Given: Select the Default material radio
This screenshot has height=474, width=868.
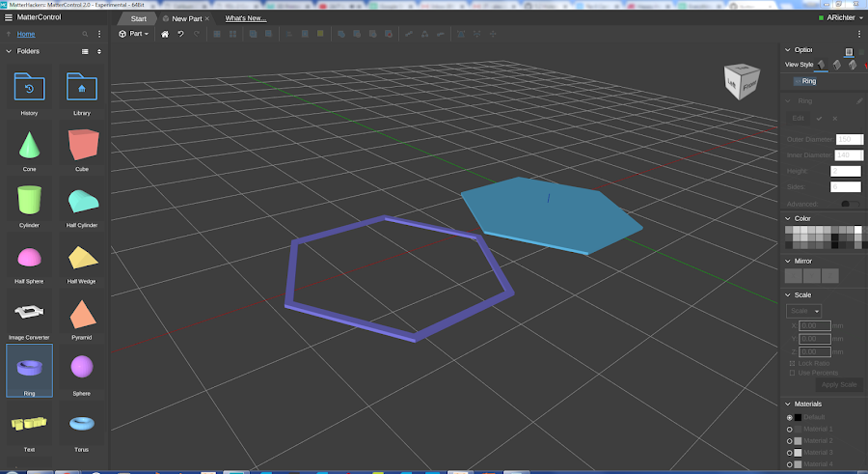Looking at the screenshot, I should (x=789, y=417).
